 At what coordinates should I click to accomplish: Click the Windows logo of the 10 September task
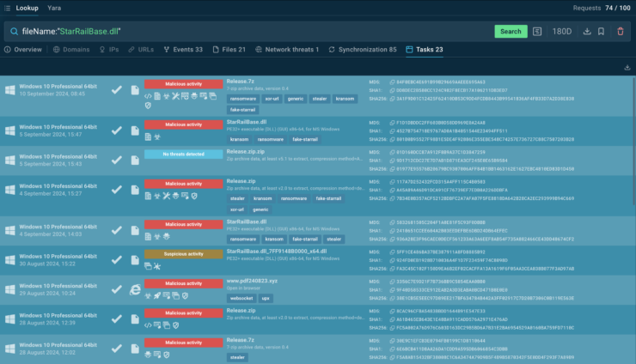coord(9,89)
